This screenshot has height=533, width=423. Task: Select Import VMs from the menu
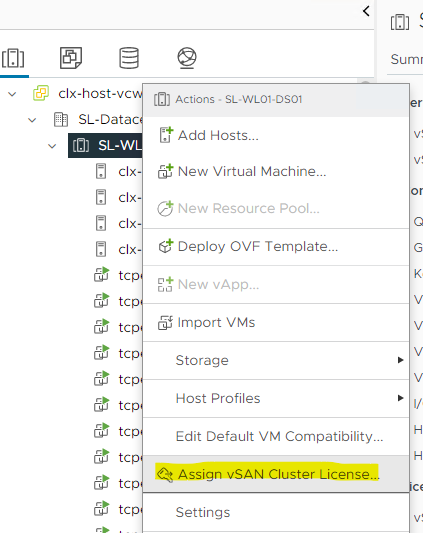coord(276,323)
